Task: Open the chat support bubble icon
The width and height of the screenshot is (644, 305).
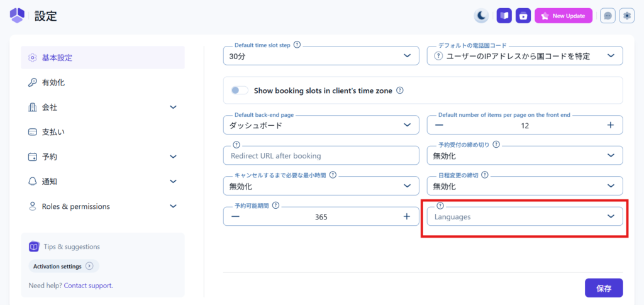Action: point(608,16)
